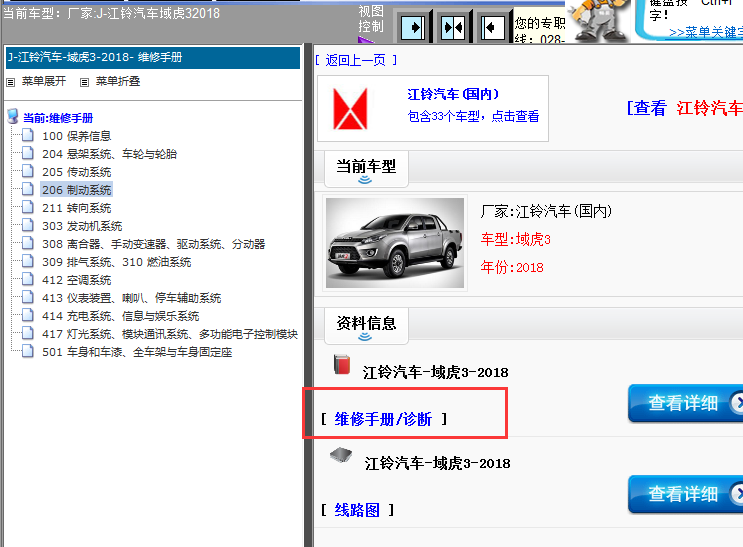Click the Jiangling red logo icon
This screenshot has width=743, height=547.
[350, 109]
